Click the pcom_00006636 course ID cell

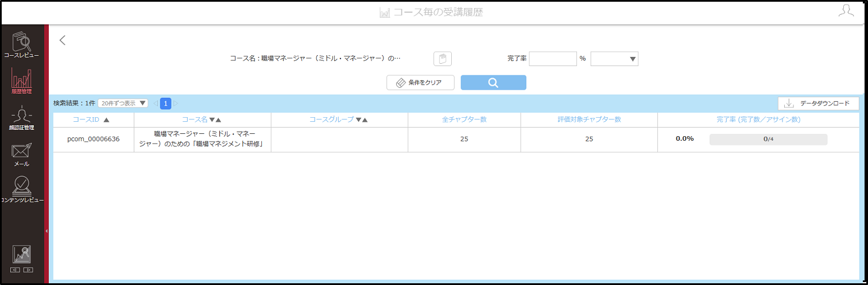click(94, 140)
